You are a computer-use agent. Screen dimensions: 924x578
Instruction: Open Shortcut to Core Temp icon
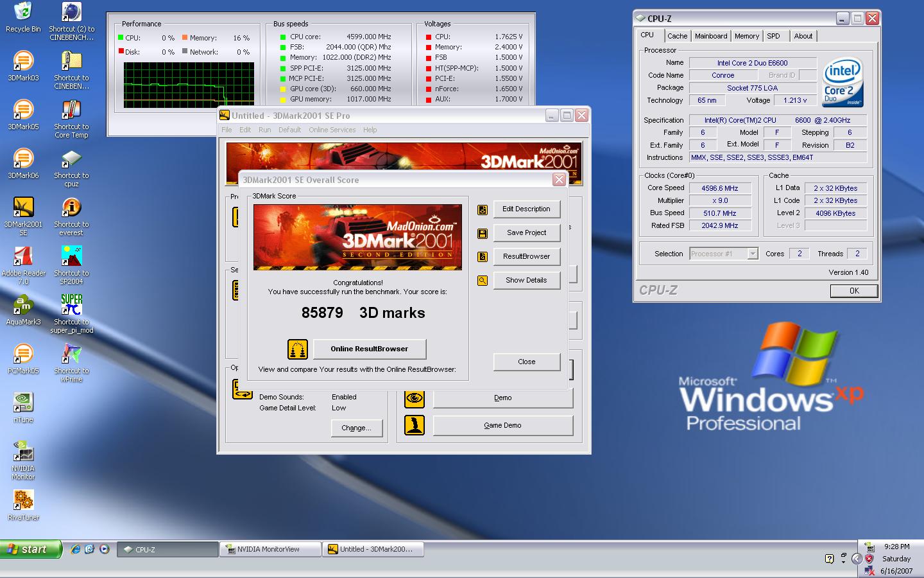click(x=71, y=119)
